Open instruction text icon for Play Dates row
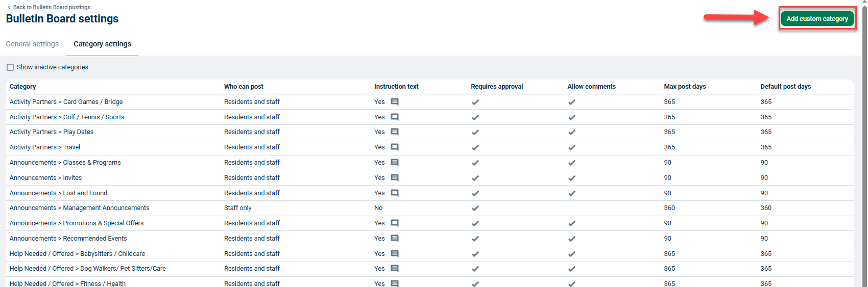This screenshot has width=868, height=287. tap(395, 132)
